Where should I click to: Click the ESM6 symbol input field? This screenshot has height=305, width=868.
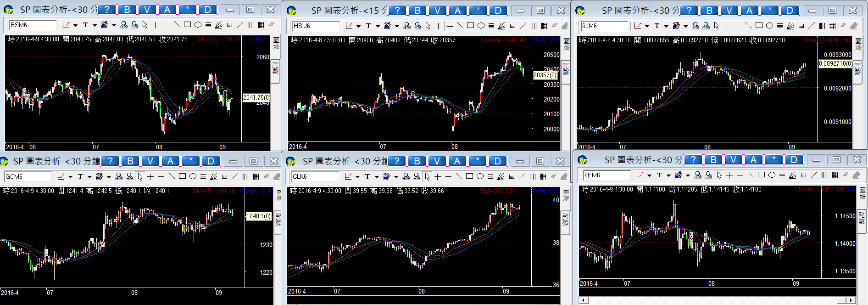coord(33,25)
